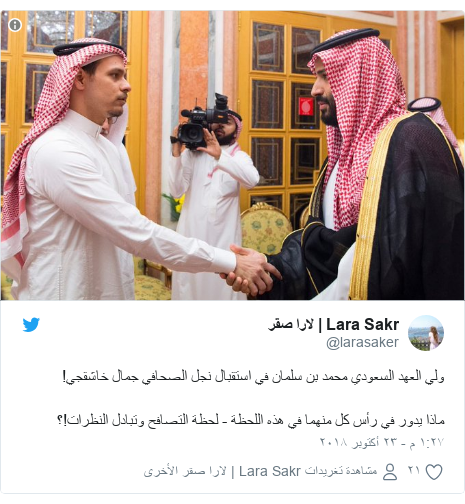
Task: Click the like count ٢١
Action: click(414, 470)
